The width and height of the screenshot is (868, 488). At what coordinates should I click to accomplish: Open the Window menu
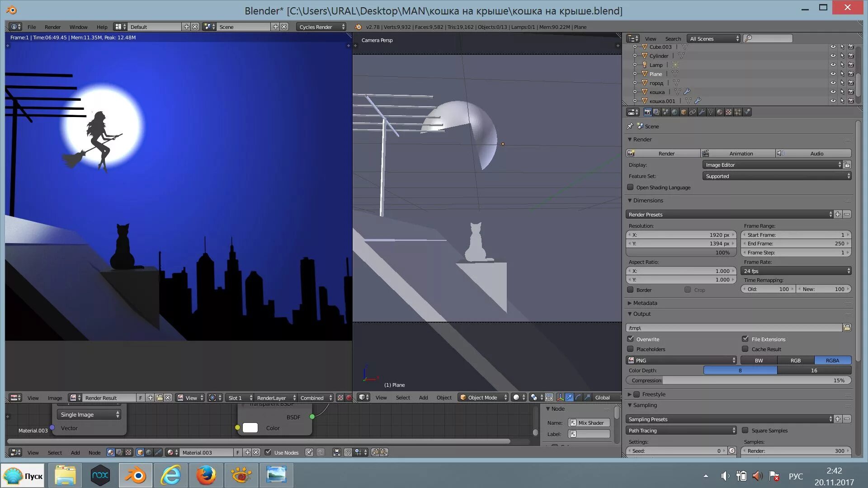78,27
